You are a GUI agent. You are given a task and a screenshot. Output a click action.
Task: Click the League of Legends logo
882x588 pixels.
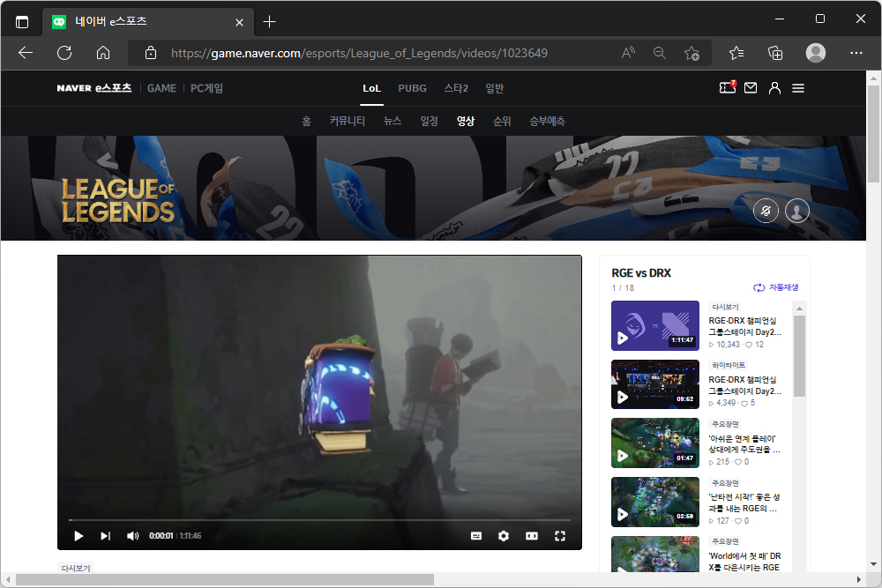[118, 201]
